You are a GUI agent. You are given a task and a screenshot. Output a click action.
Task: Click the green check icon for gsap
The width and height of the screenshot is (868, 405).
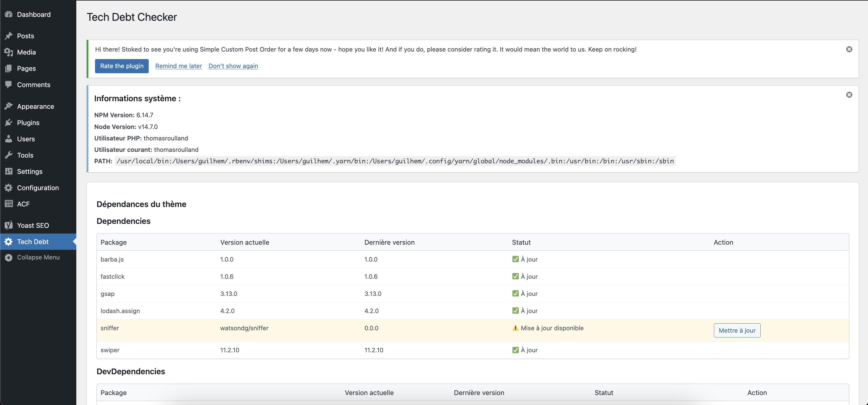[515, 293]
